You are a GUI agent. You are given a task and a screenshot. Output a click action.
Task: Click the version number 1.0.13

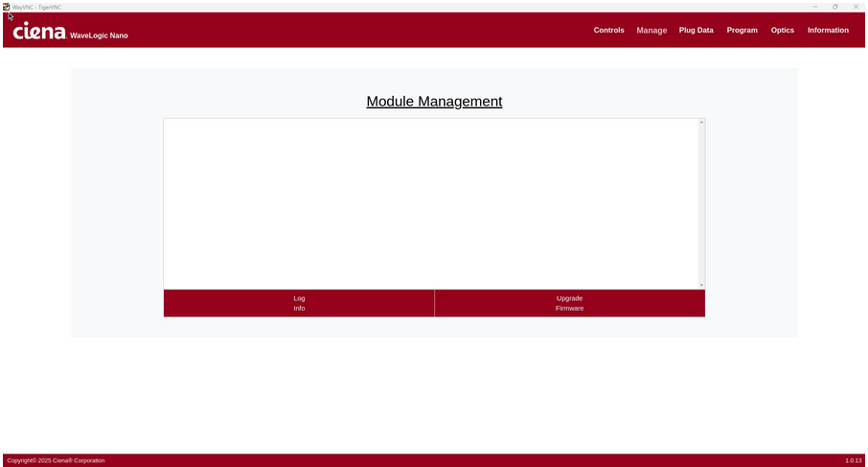point(853,460)
